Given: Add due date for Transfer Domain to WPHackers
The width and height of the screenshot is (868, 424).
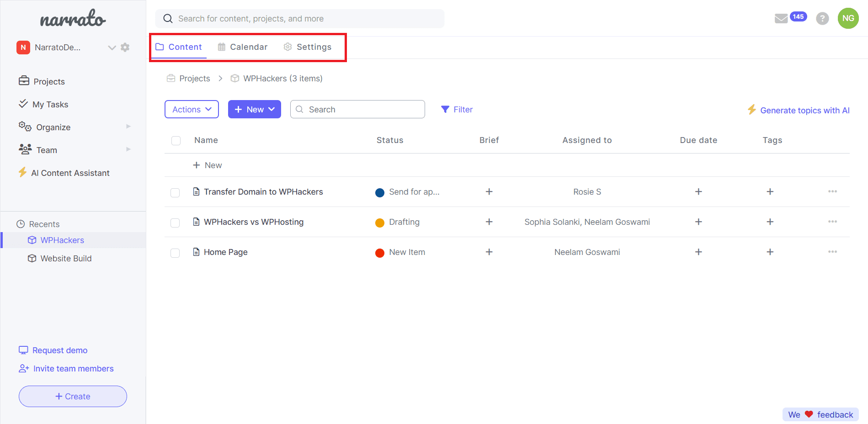Looking at the screenshot, I should (x=698, y=192).
